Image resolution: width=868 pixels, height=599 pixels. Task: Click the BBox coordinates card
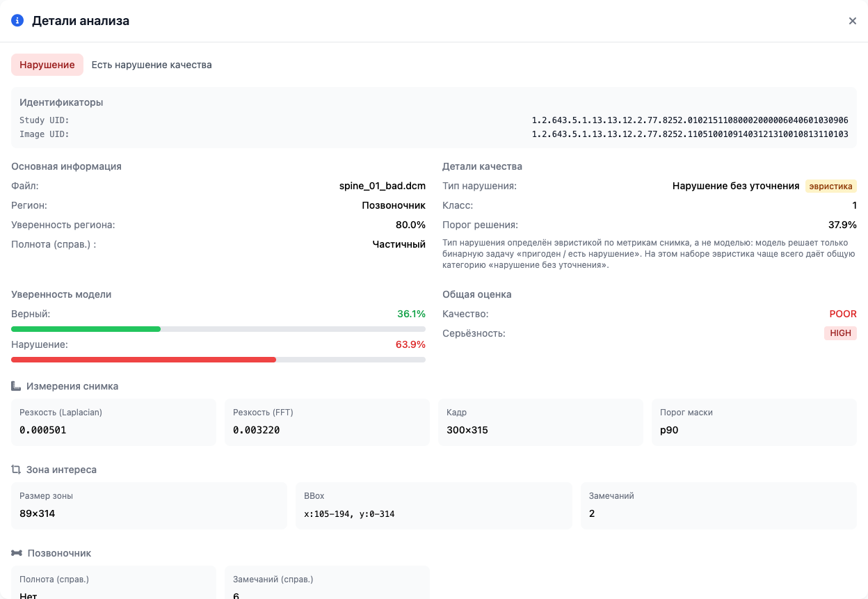[434, 506]
